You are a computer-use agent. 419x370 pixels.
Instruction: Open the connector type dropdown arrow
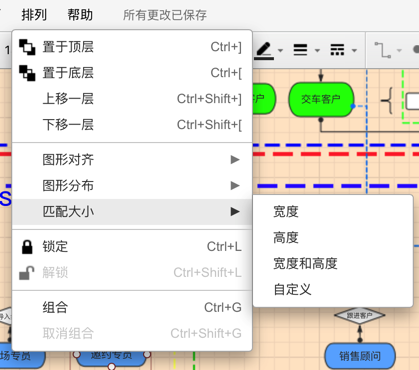click(x=399, y=51)
